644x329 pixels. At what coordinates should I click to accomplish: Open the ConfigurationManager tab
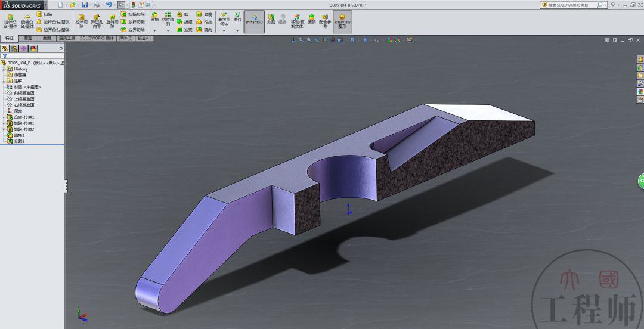tap(23, 48)
